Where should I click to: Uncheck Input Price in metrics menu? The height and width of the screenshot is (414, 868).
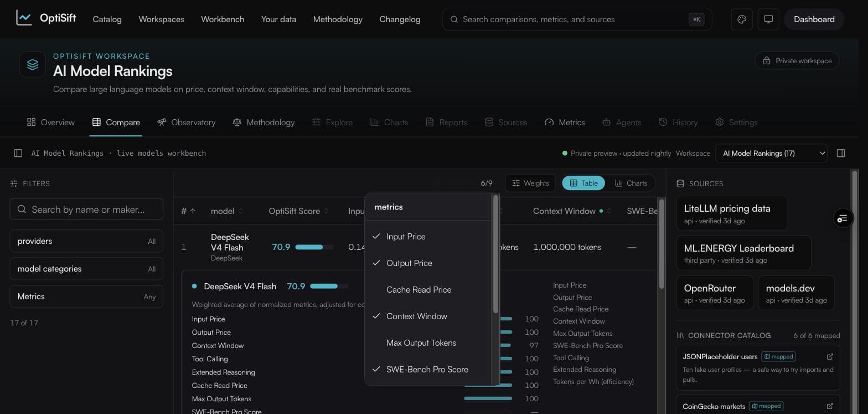[428, 237]
